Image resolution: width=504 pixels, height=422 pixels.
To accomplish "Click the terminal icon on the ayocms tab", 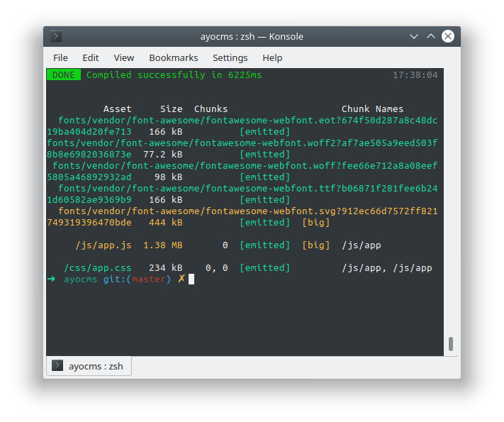I will (x=57, y=366).
